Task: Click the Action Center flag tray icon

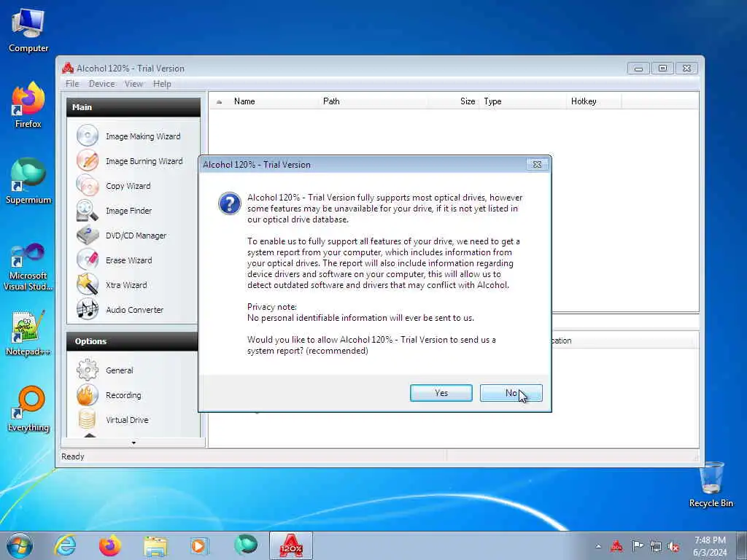Action: (638, 546)
